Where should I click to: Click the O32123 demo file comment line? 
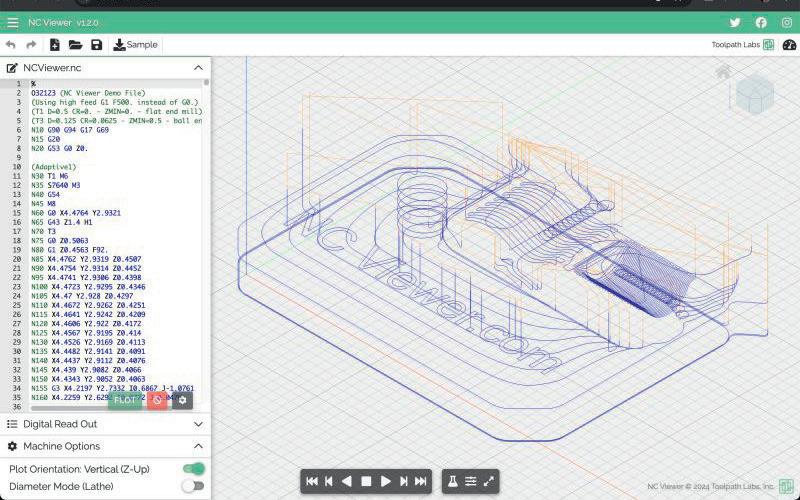coord(88,93)
